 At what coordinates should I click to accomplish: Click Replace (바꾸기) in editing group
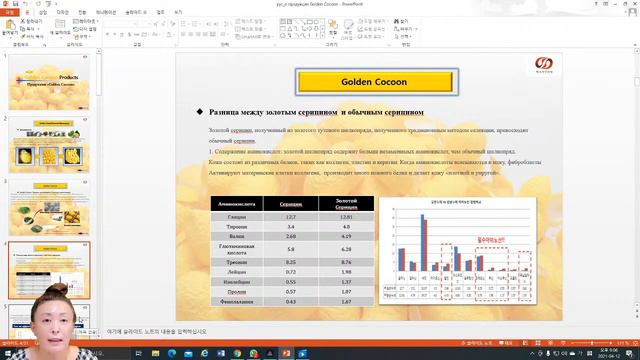405,29
